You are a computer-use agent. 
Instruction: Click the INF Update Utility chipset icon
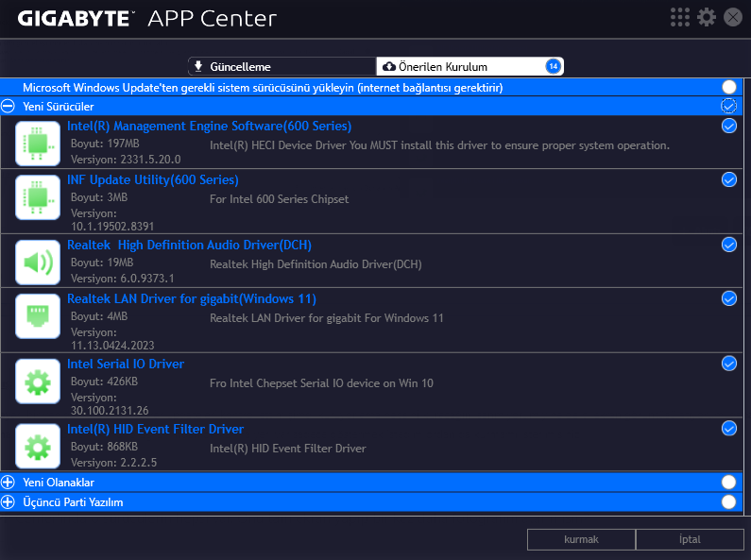tap(38, 196)
